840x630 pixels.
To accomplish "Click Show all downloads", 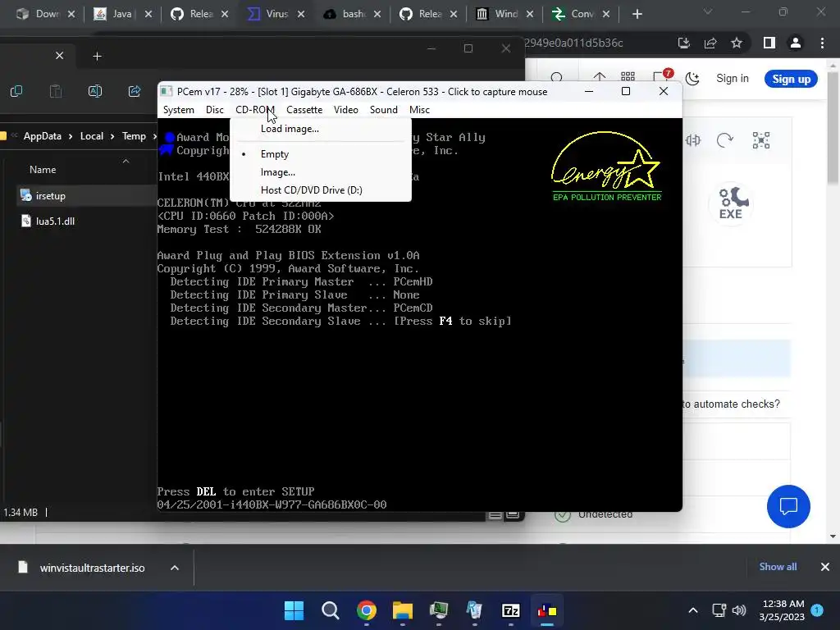I will [x=778, y=567].
